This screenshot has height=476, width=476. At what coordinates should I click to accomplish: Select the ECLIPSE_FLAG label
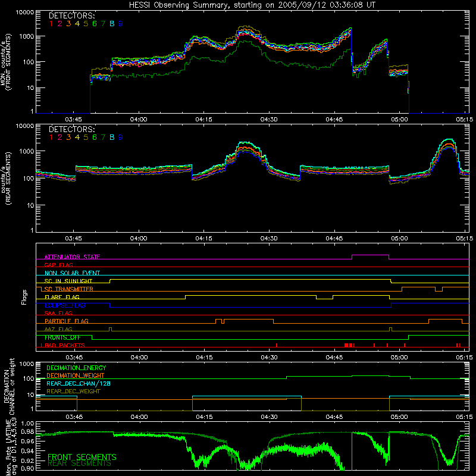tap(65, 305)
